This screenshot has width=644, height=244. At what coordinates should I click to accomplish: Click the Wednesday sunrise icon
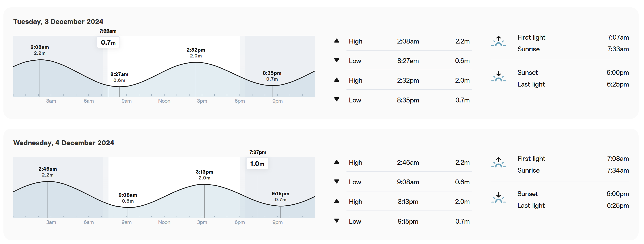point(498,162)
